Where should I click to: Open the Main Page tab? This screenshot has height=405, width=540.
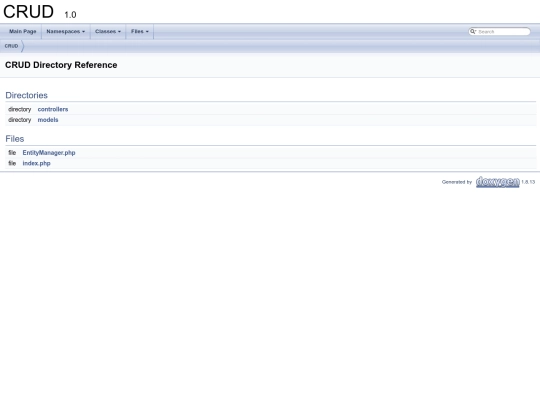point(22,31)
